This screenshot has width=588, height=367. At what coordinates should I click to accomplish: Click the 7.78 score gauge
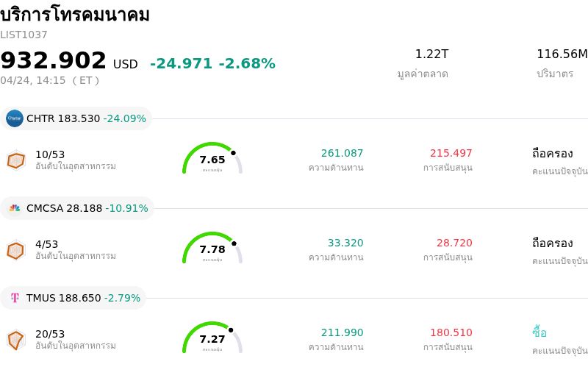pos(212,249)
